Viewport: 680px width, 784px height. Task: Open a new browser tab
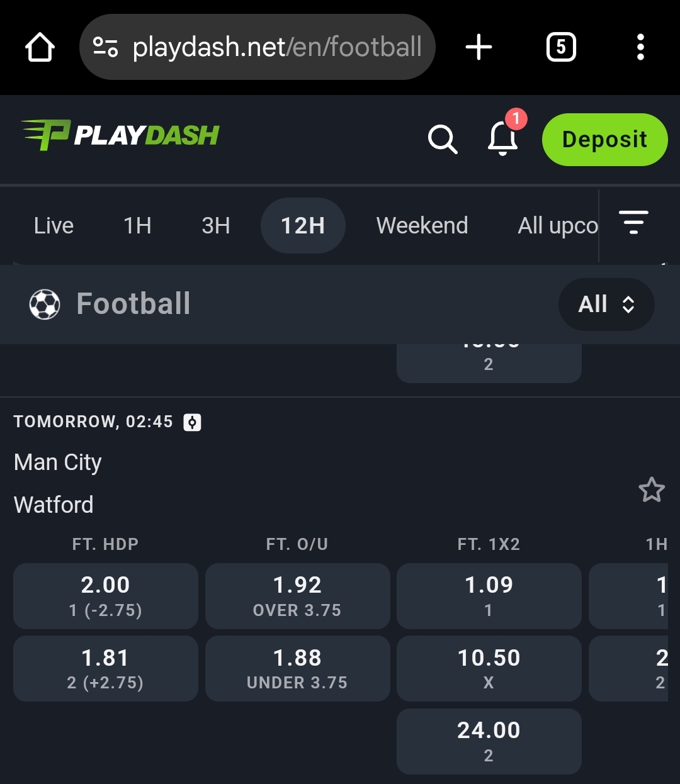click(x=479, y=47)
